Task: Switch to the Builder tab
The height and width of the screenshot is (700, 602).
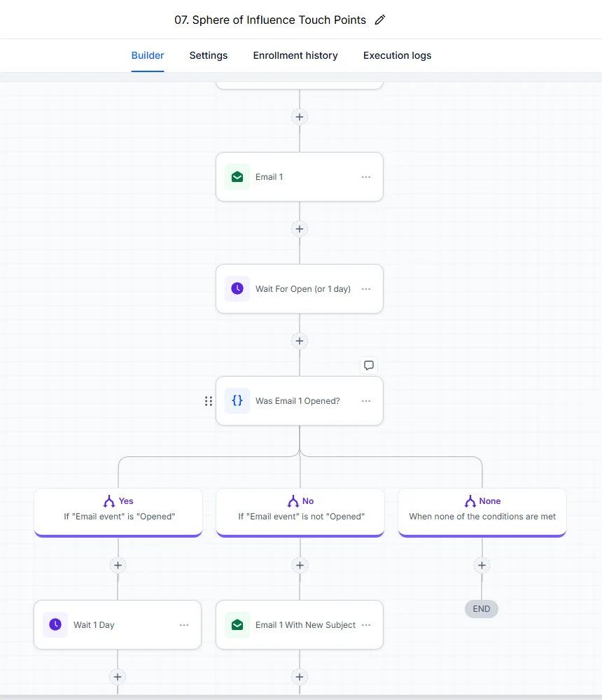Action: click(x=148, y=55)
